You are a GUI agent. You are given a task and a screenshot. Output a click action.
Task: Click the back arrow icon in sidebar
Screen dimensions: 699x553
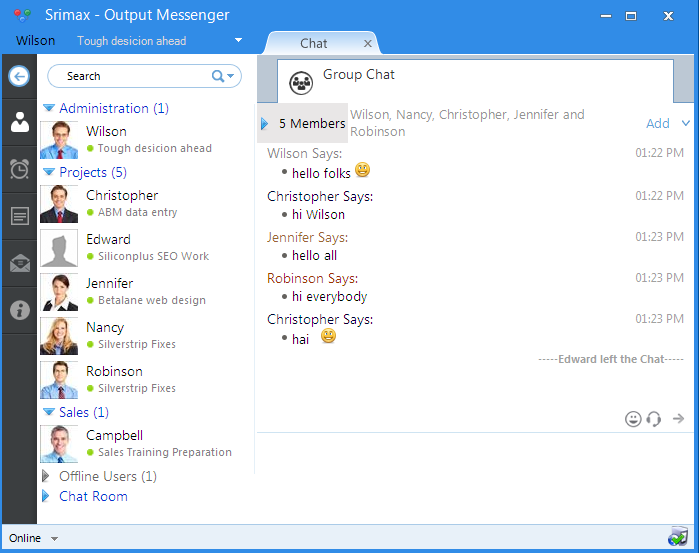[18, 75]
